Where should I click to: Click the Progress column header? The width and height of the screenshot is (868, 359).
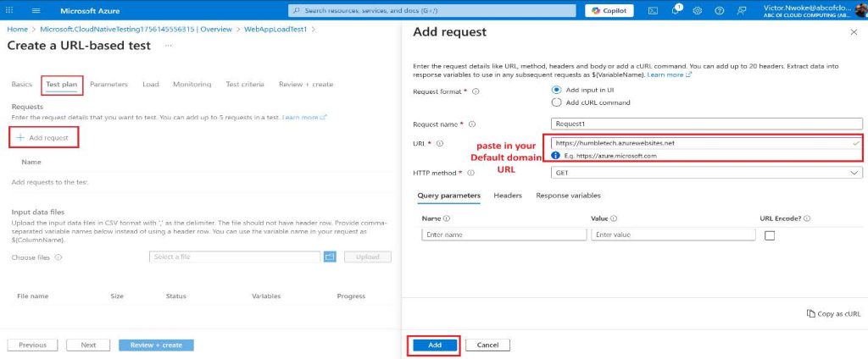tap(351, 296)
